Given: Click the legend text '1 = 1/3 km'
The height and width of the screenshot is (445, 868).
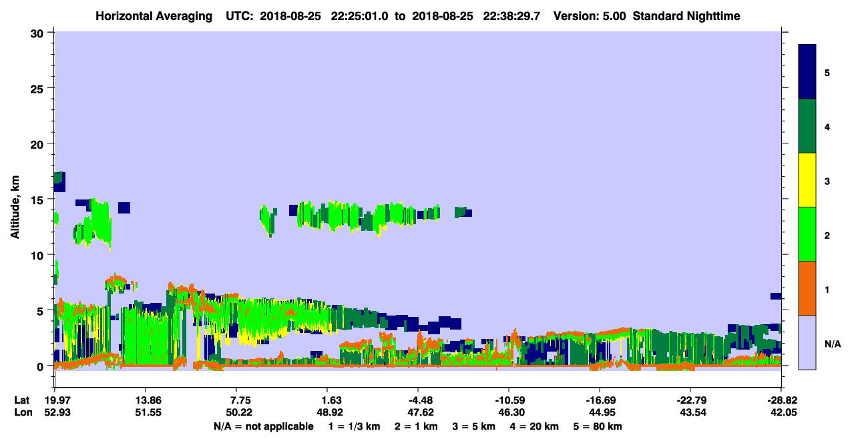Looking at the screenshot, I should (x=353, y=426).
